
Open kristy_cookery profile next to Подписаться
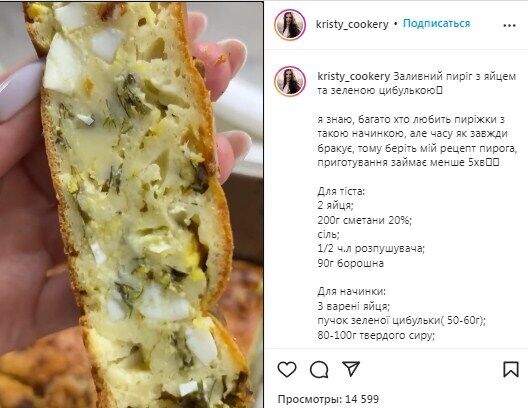[x=352, y=24]
